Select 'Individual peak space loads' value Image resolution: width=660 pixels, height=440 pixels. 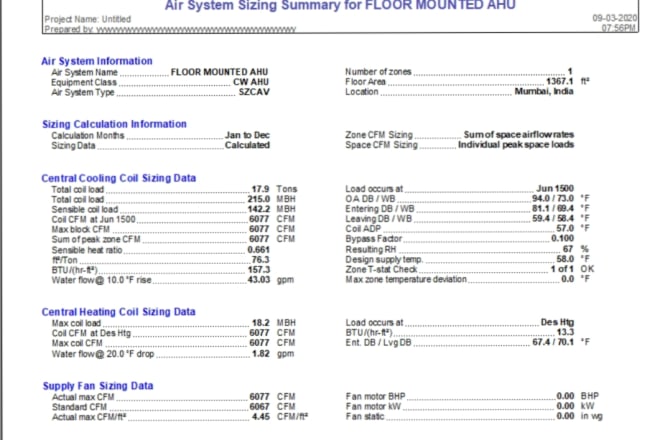point(516,144)
